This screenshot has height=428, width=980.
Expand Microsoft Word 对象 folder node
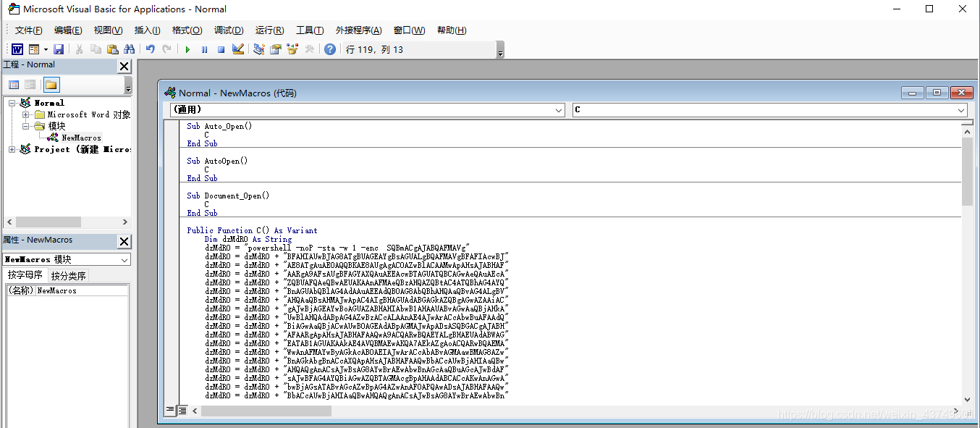click(x=26, y=114)
